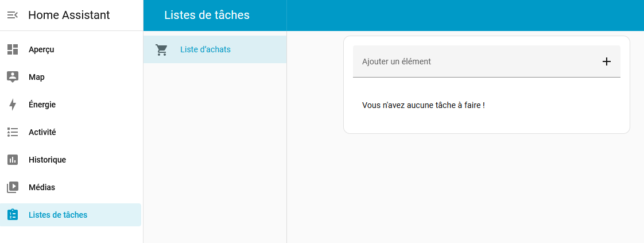Click the Activité list icon
The width and height of the screenshot is (644, 243).
(x=13, y=132)
